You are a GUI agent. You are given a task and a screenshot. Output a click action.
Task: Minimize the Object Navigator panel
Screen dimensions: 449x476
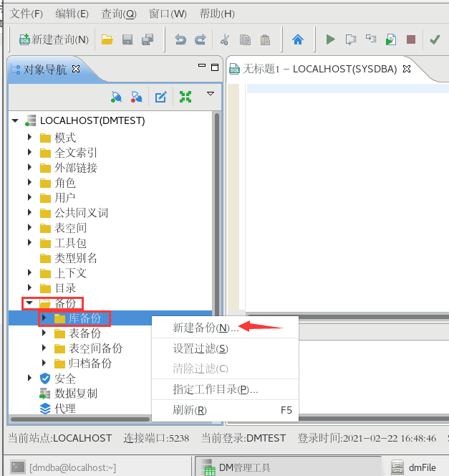[x=202, y=65]
